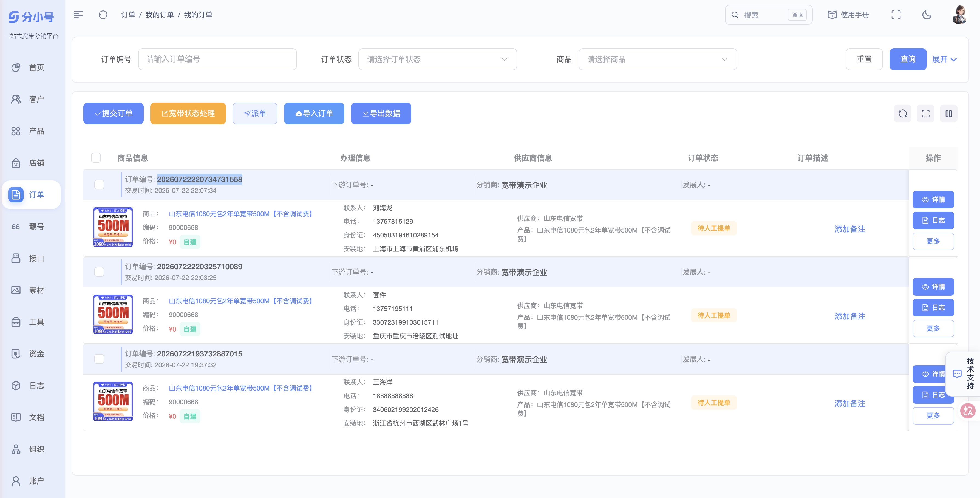Open the 使用手册 manual
Screen dimensions: 980x498
(x=848, y=15)
